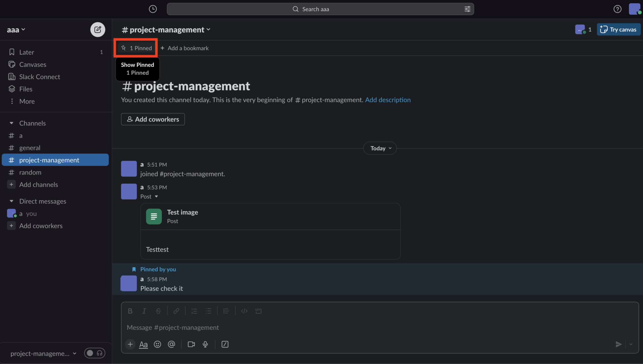Apply italic formatting

tap(144, 311)
